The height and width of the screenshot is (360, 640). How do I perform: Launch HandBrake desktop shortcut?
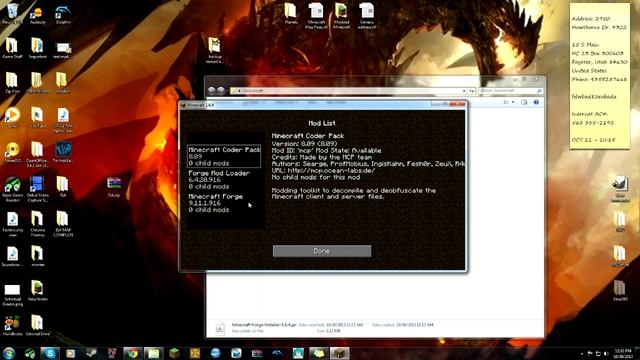coord(12,326)
